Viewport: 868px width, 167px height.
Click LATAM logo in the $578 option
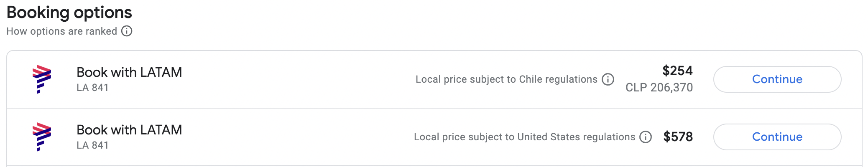click(42, 137)
